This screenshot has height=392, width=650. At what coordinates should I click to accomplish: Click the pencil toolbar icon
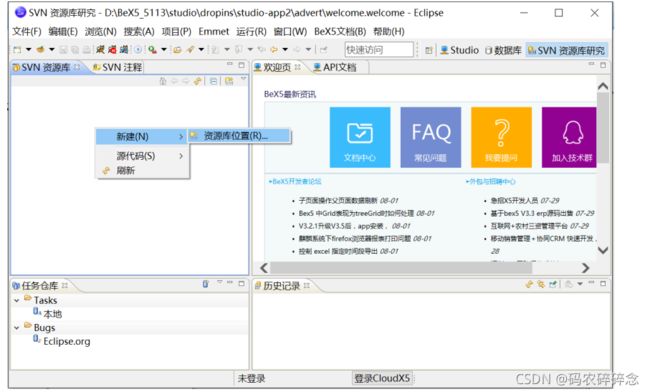[x=190, y=50]
